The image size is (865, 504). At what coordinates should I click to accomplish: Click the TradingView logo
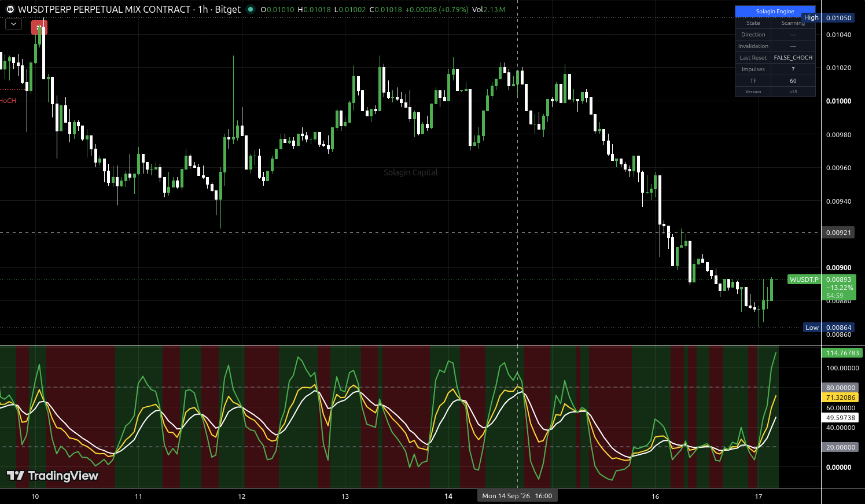[x=53, y=476]
